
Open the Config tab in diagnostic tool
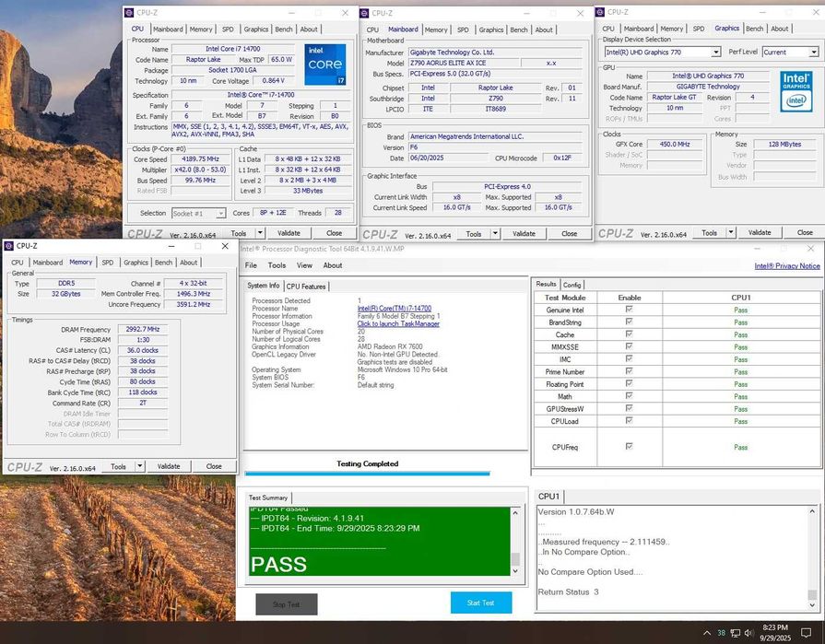point(572,285)
